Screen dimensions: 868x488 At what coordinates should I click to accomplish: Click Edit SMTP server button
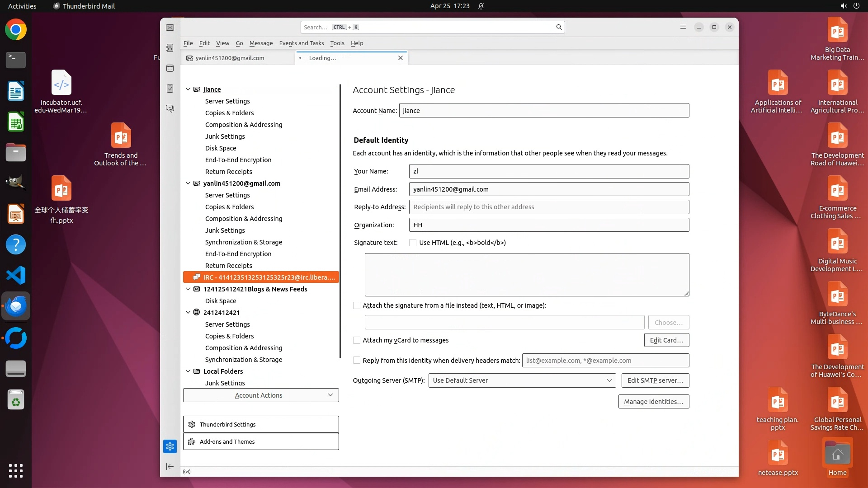click(655, 380)
